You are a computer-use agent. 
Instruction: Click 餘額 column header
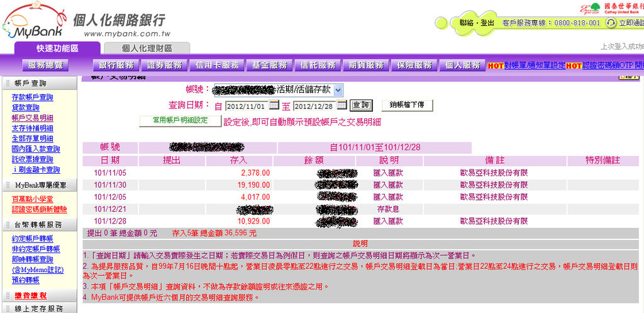click(314, 161)
